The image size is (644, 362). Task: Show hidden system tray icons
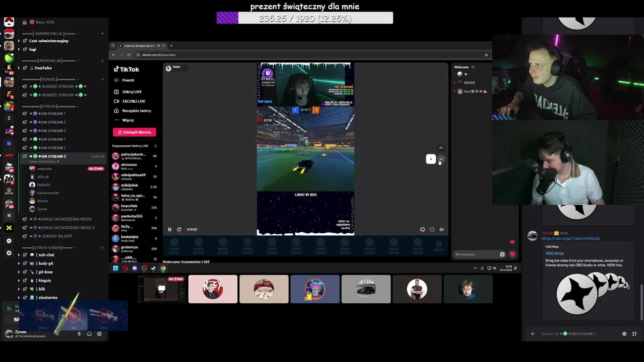tap(475, 268)
